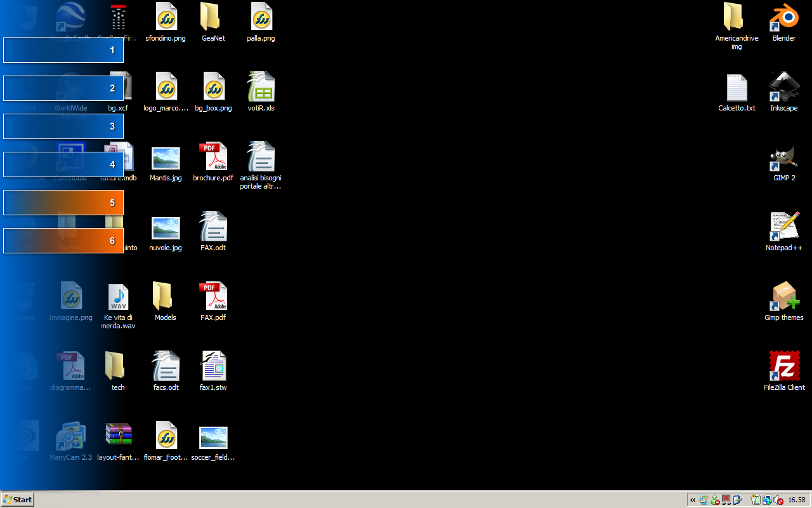Open the FAX.pdf document
812x508 pixels.
coord(213,302)
